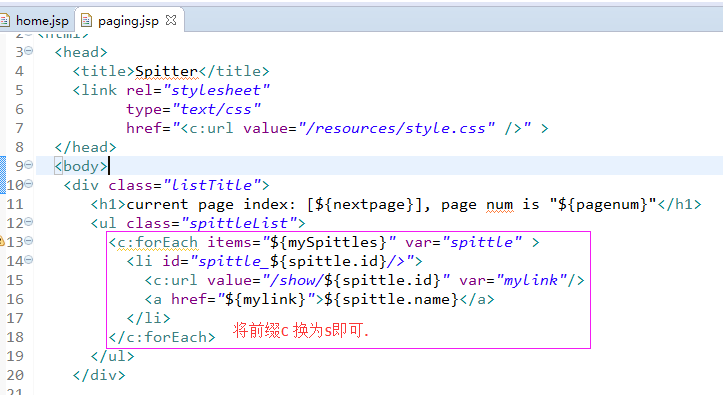This screenshot has height=395, width=723.
Task: Click the "listTitle" class value
Action: [x=212, y=185]
